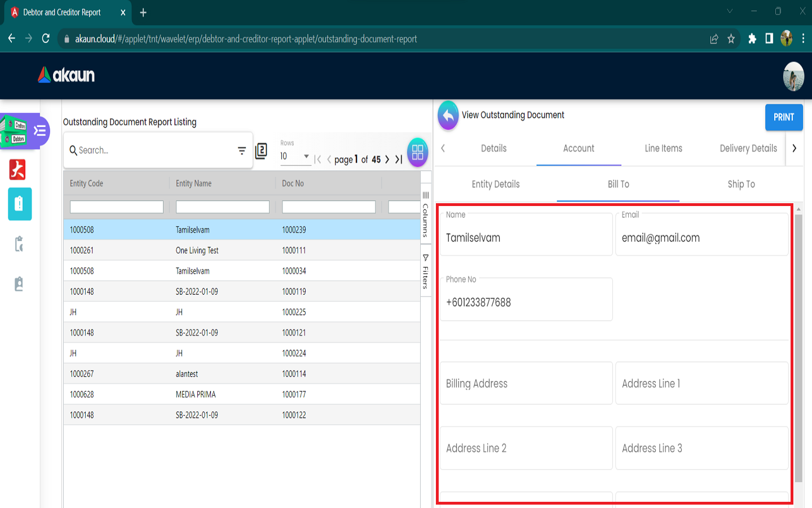Screen dimensions: 812x508
Task: Click the Billing Address input field
Action: click(x=526, y=384)
